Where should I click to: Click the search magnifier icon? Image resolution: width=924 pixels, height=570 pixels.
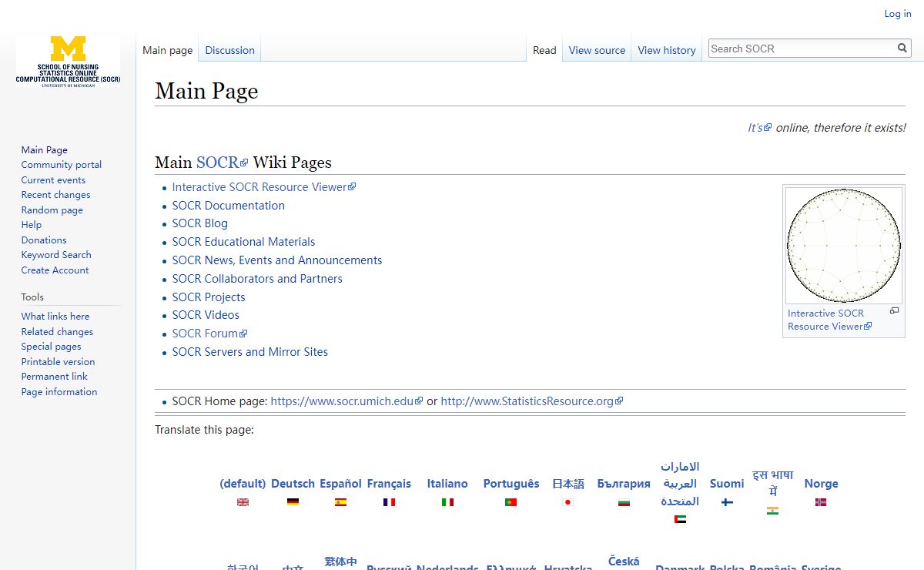pyautogui.click(x=902, y=49)
